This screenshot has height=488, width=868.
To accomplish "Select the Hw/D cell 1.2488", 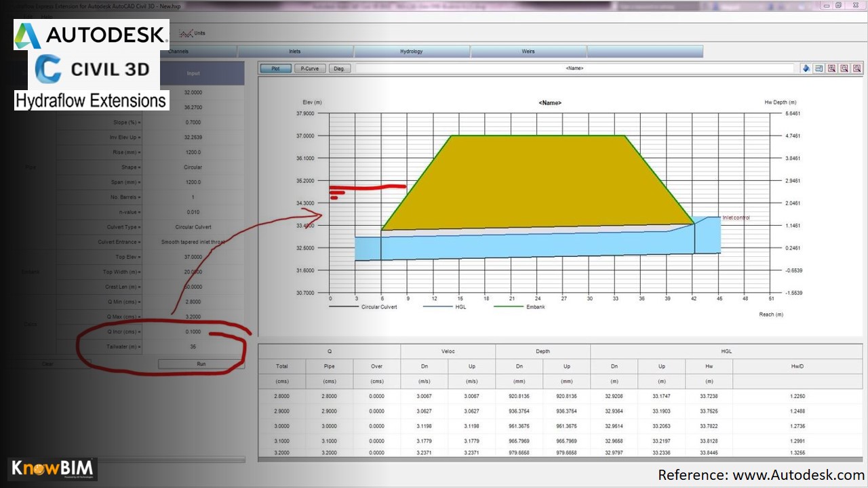I will pyautogui.click(x=797, y=411).
